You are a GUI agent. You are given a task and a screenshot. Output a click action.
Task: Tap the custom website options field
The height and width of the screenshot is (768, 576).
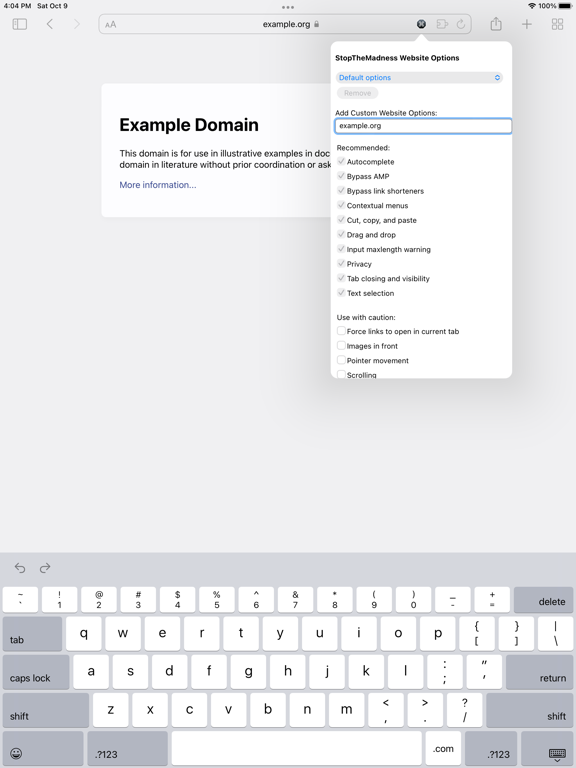click(x=423, y=126)
